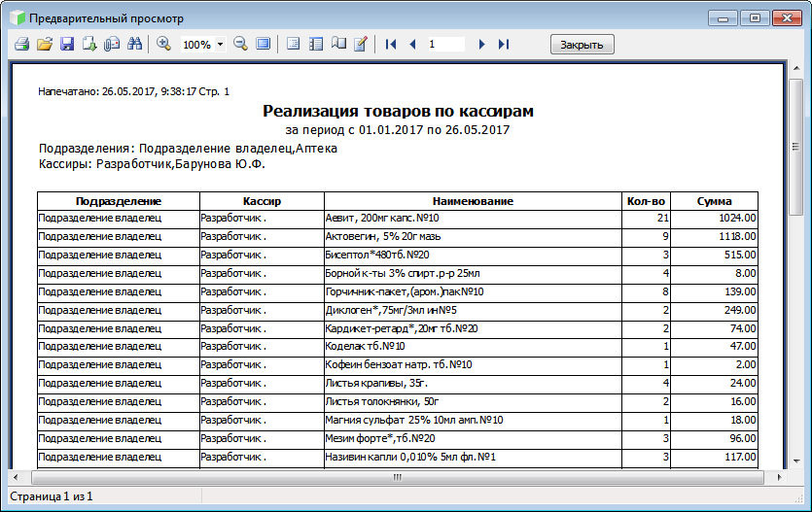This screenshot has height=512, width=812.
Task: Toggle the report outline panel
Action: (293, 44)
